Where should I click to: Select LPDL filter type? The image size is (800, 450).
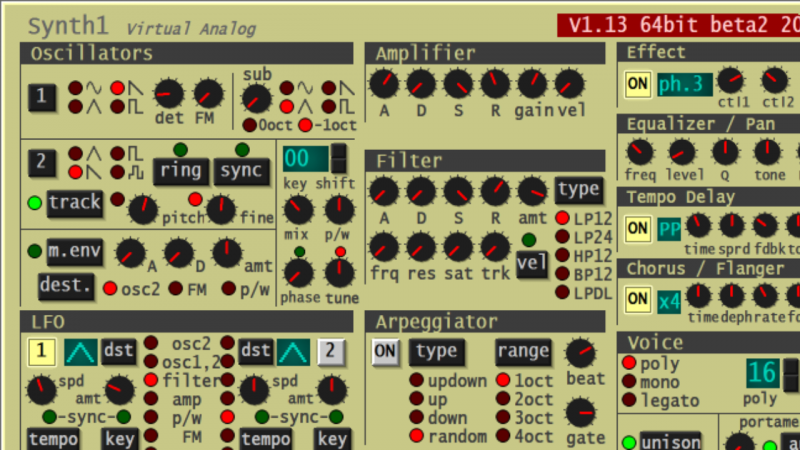coord(562,292)
